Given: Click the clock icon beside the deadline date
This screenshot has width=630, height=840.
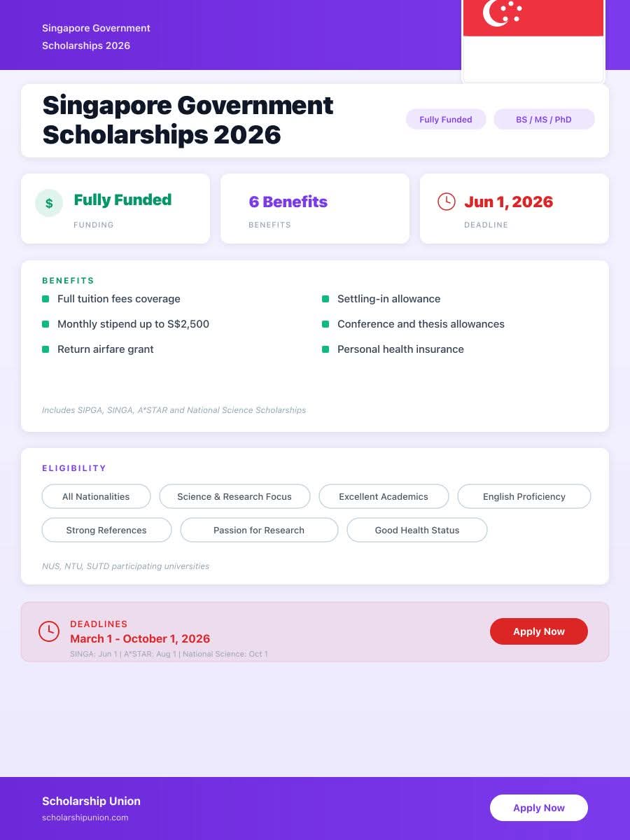Looking at the screenshot, I should (x=447, y=202).
